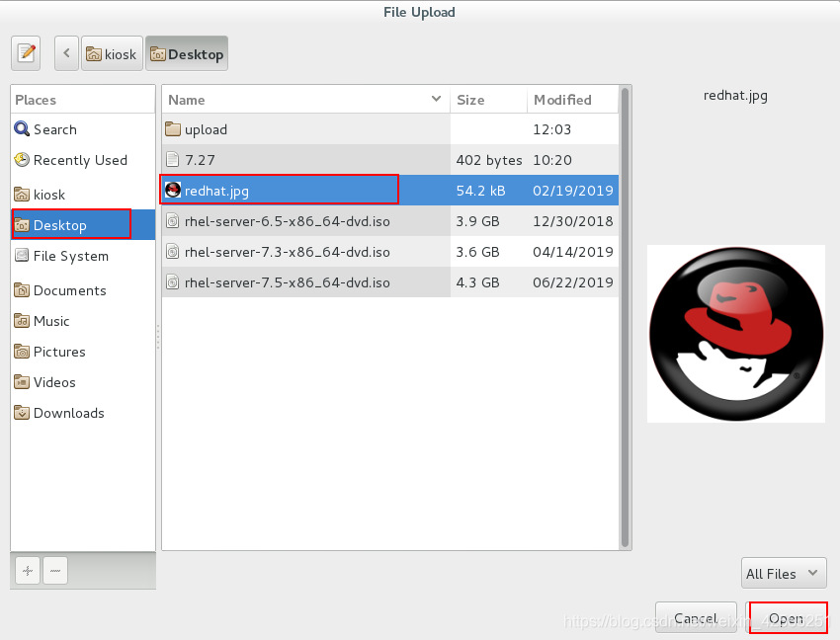
Task: Click the file list vertical scrollbar
Action: pos(625,317)
